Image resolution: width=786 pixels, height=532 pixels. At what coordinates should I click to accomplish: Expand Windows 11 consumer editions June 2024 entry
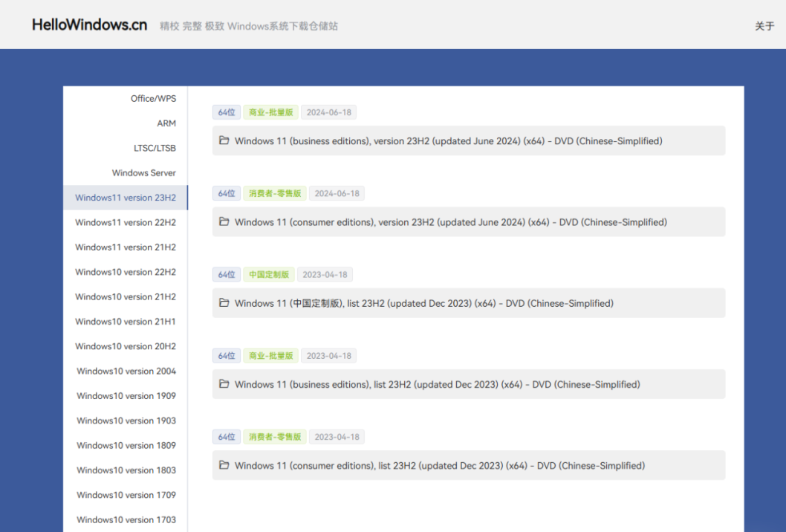coord(469,222)
